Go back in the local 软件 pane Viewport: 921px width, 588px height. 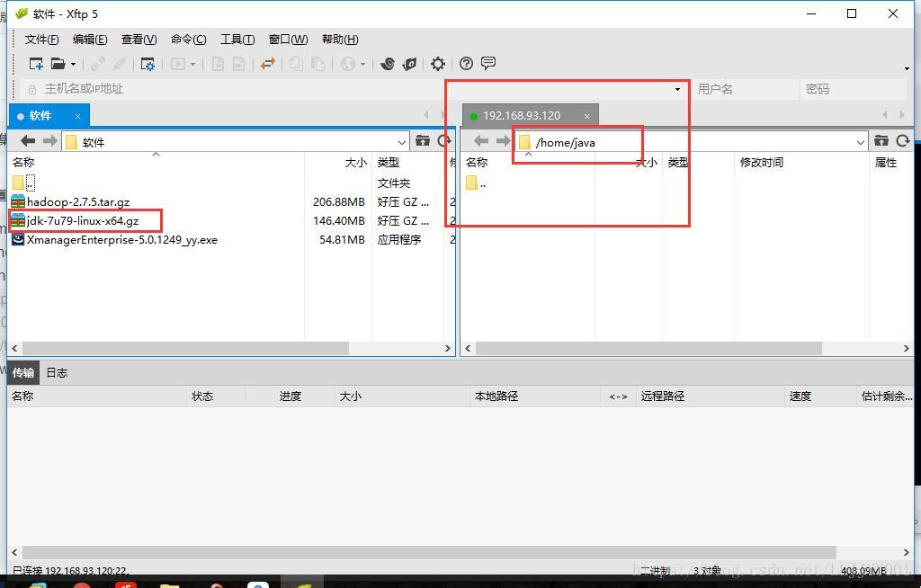28,141
